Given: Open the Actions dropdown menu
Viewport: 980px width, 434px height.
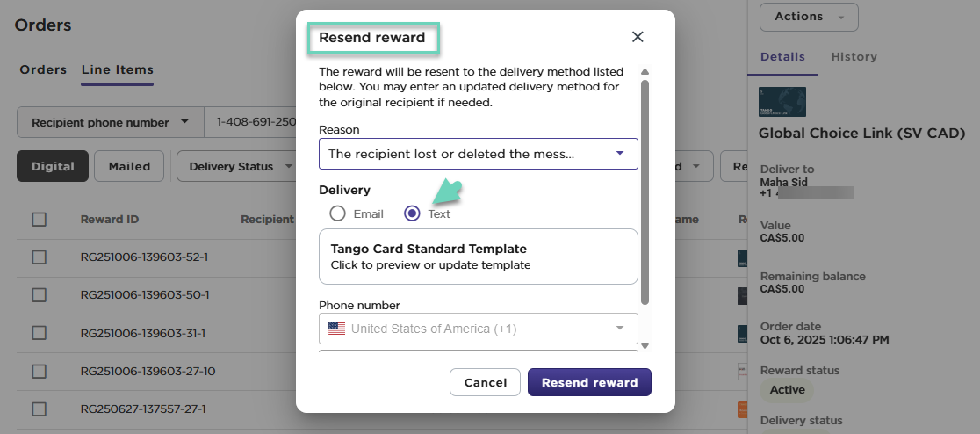Looking at the screenshot, I should click(808, 17).
